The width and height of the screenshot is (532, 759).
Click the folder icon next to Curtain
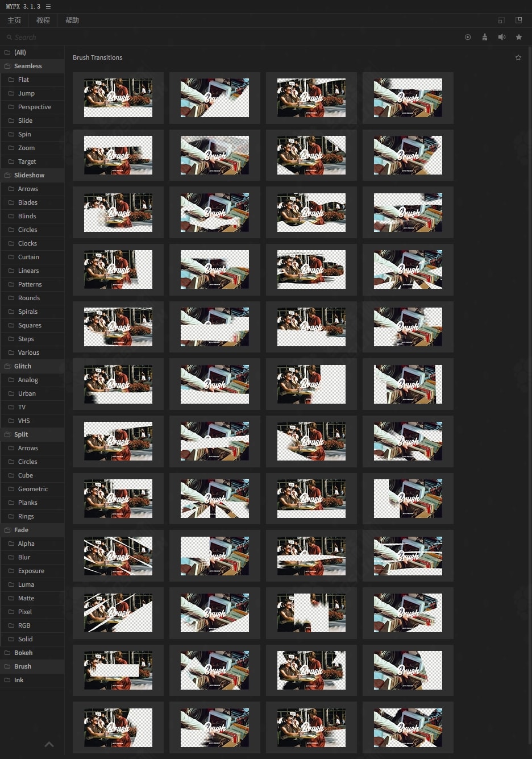click(x=11, y=257)
